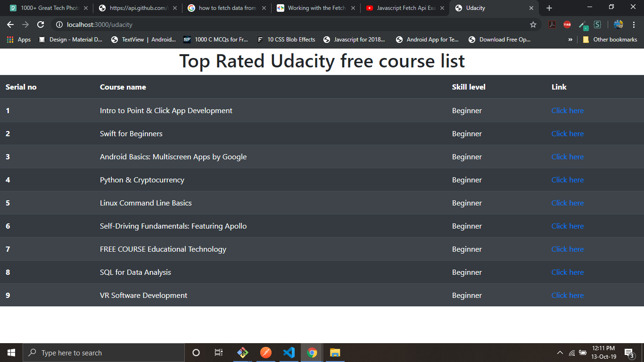This screenshot has height=362, width=644.
Task: Go back using the browser back arrow
Action: point(10,25)
